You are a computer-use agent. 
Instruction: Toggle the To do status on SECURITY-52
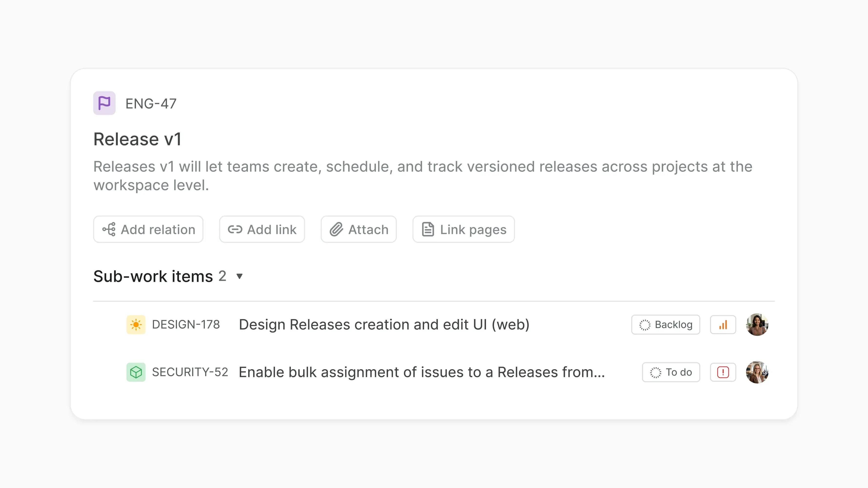(671, 372)
